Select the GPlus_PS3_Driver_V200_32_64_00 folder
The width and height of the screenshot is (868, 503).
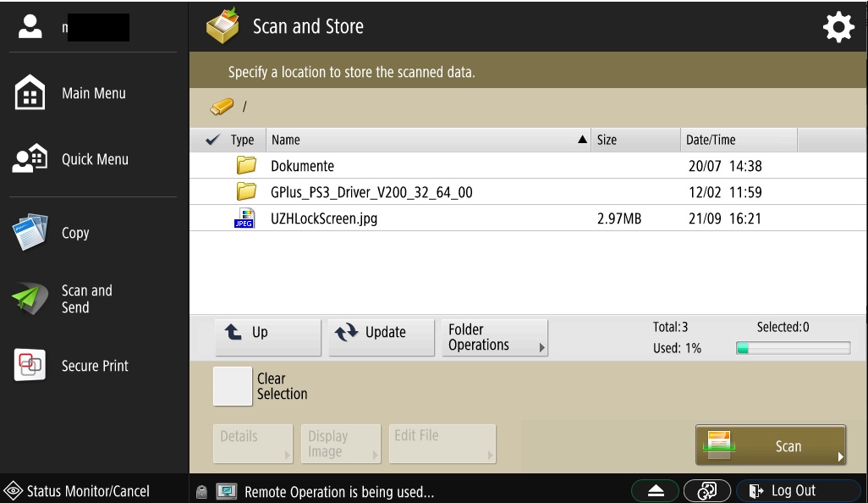tap(371, 192)
